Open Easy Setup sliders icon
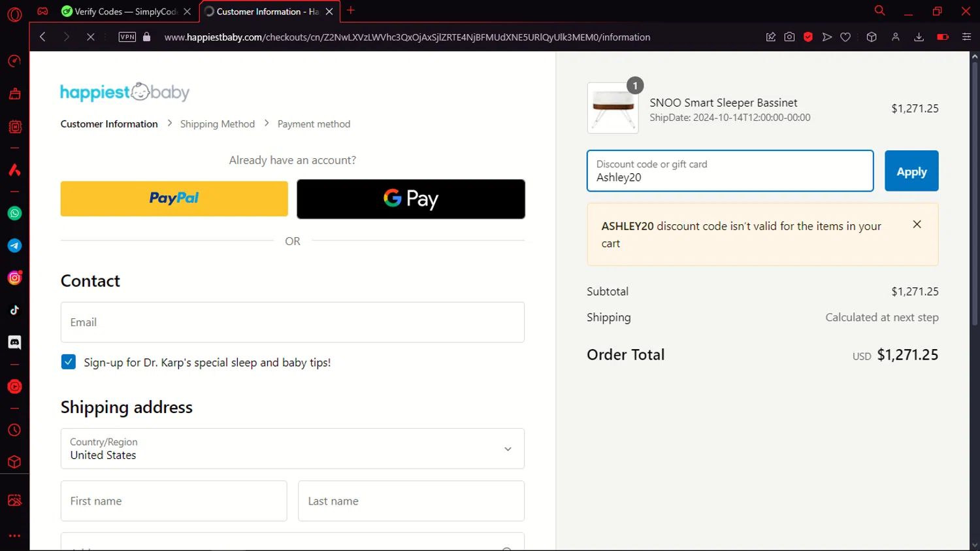The height and width of the screenshot is (551, 980). point(966,37)
